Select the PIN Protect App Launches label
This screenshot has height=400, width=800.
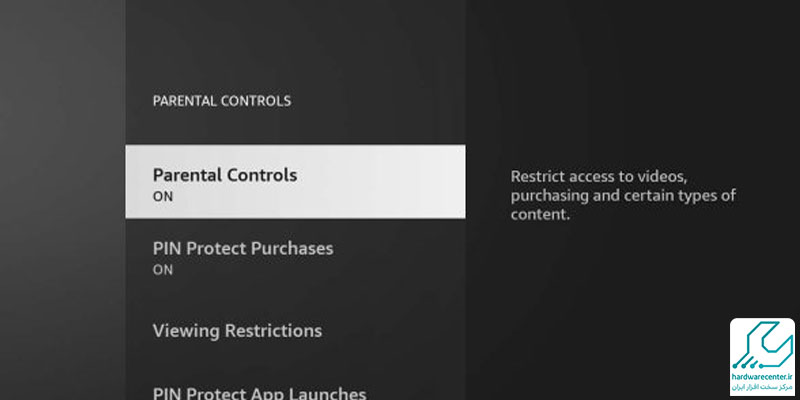pos(259,393)
